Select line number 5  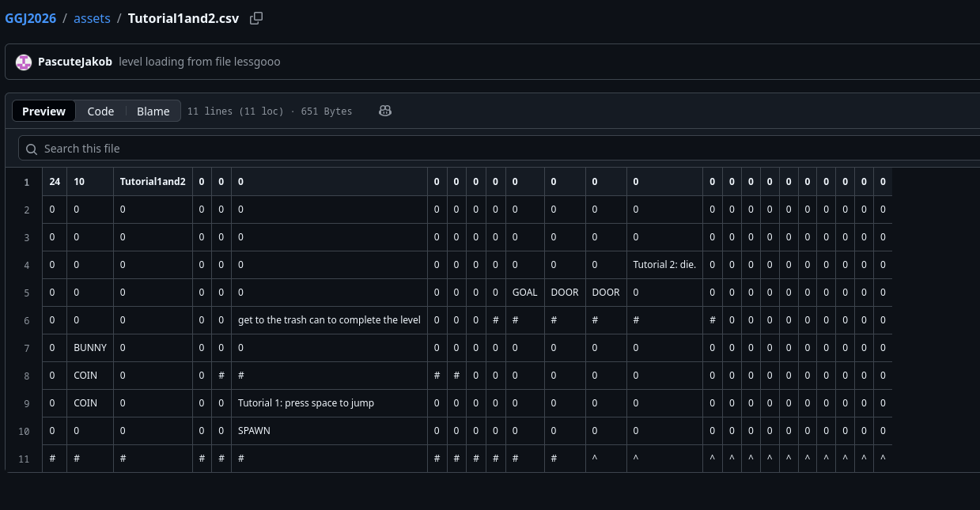26,293
